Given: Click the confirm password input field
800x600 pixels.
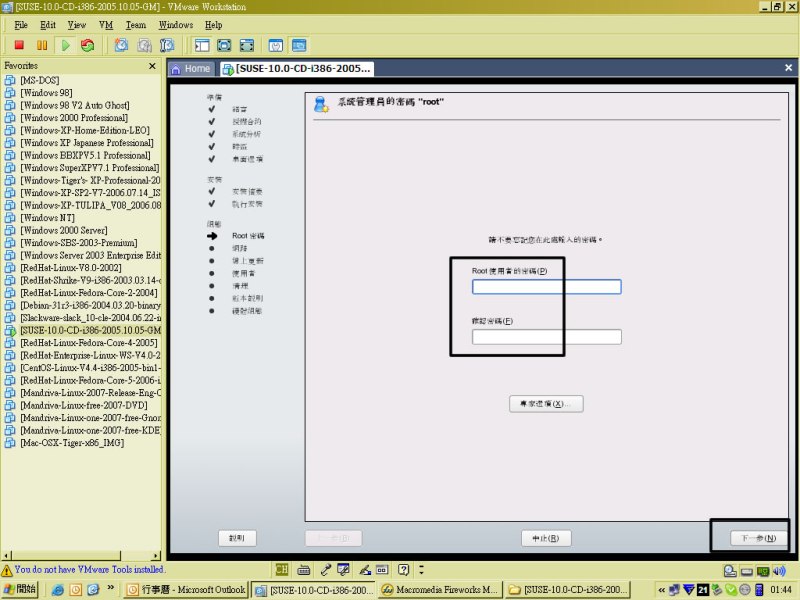Looking at the screenshot, I should coord(546,337).
